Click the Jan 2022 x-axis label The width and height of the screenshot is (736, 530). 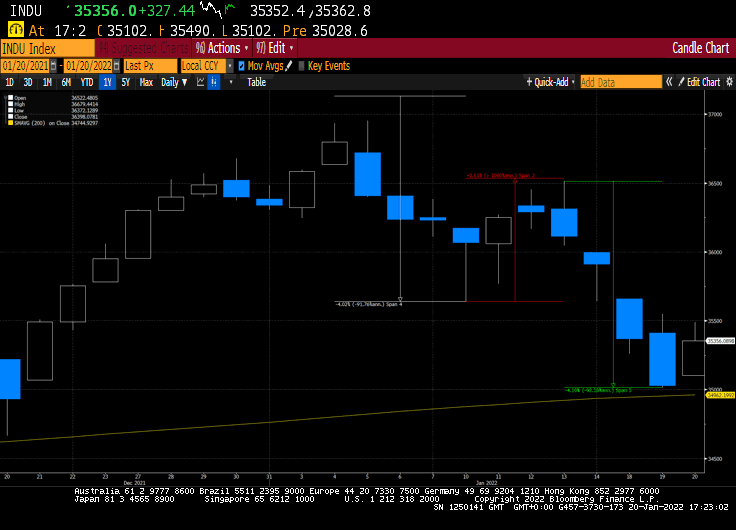486,483
